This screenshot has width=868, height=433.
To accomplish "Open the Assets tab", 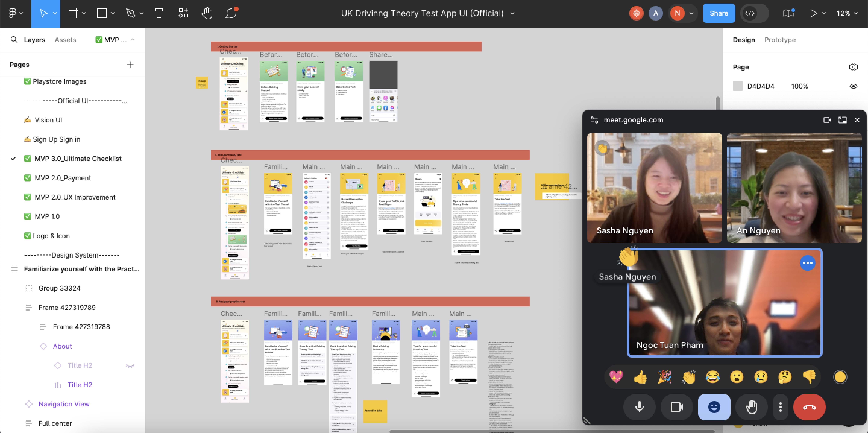I will pyautogui.click(x=65, y=40).
